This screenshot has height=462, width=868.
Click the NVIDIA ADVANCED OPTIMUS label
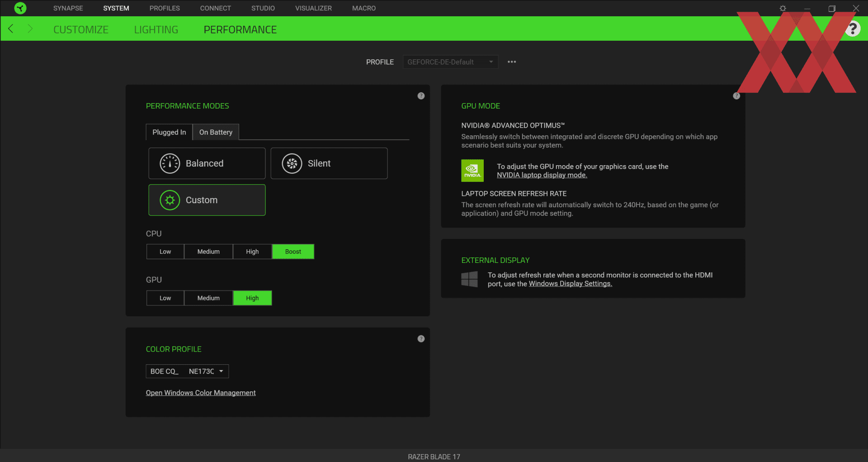[x=513, y=125]
